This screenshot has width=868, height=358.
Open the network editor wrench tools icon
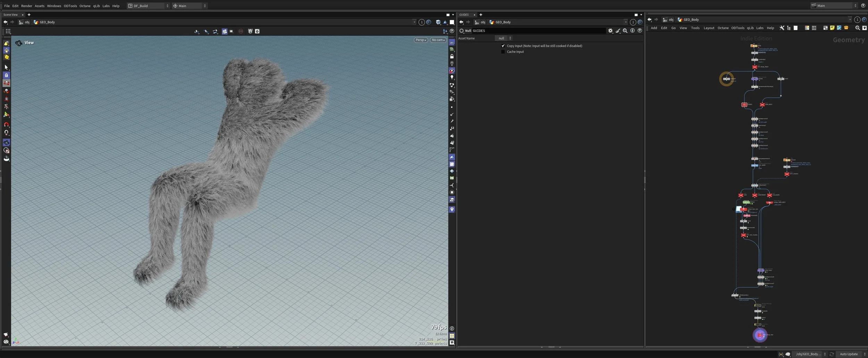tap(782, 28)
